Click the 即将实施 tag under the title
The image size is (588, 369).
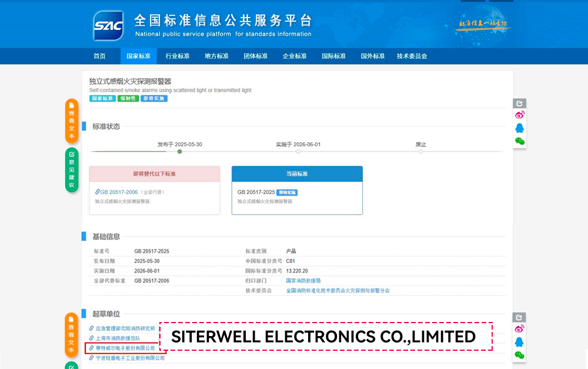coord(153,99)
